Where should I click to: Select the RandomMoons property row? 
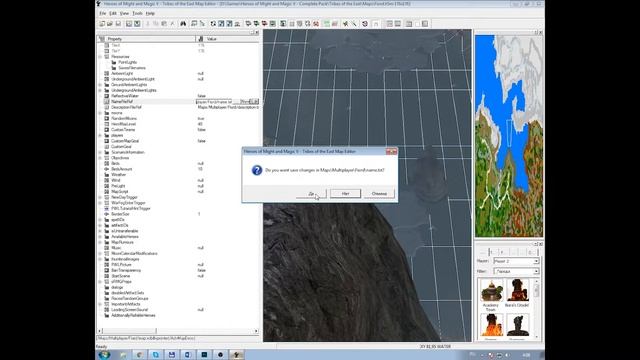tap(178, 118)
